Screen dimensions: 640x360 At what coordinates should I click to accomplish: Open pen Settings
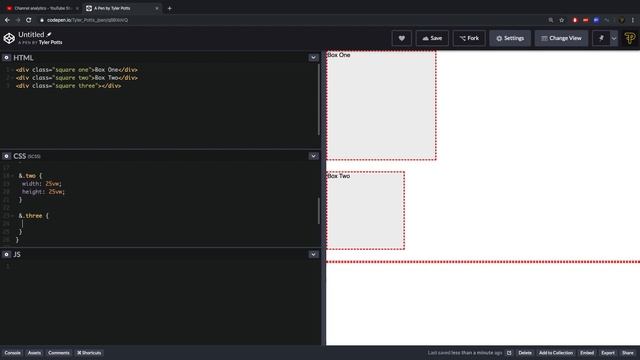click(510, 38)
